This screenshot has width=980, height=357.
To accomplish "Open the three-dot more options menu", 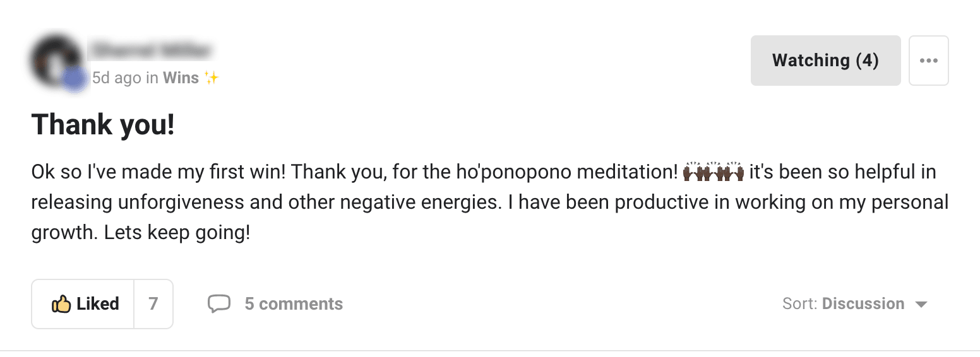I will click(928, 61).
